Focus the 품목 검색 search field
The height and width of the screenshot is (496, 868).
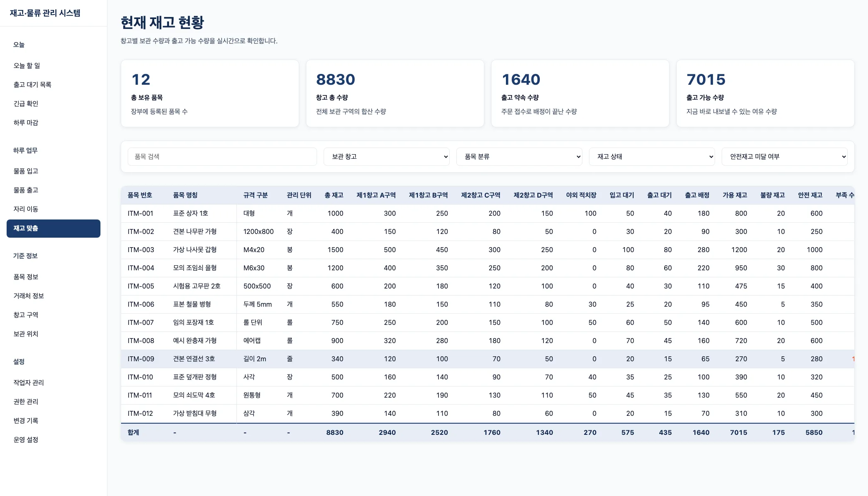(x=222, y=157)
